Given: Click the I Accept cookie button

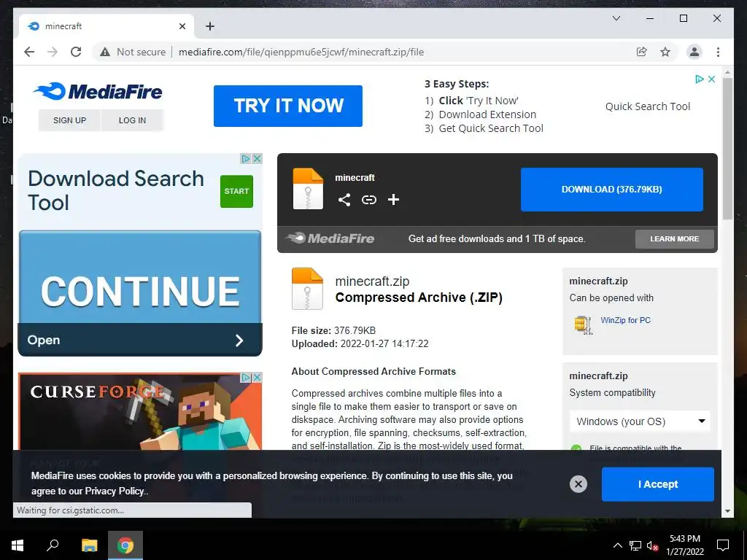Looking at the screenshot, I should pos(657,484).
